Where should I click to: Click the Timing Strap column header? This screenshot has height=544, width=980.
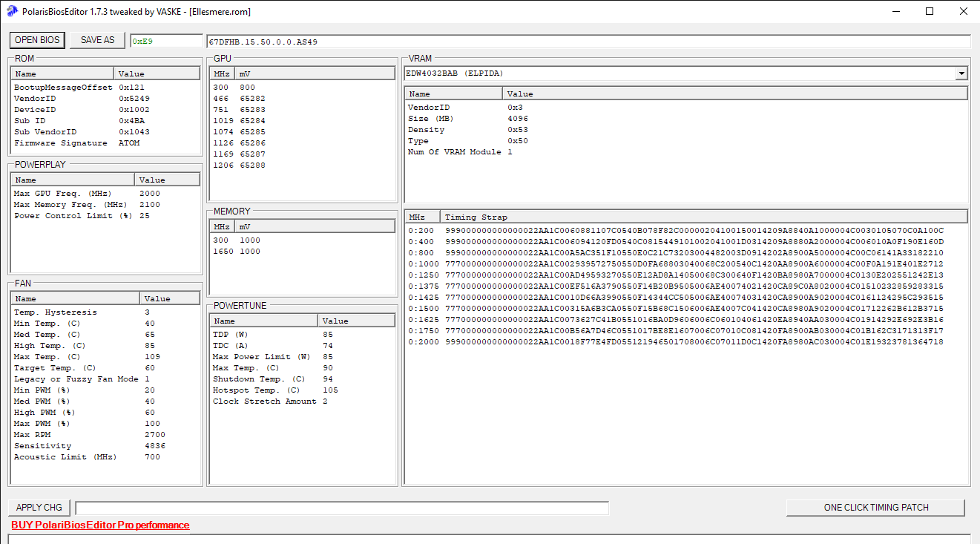click(476, 217)
